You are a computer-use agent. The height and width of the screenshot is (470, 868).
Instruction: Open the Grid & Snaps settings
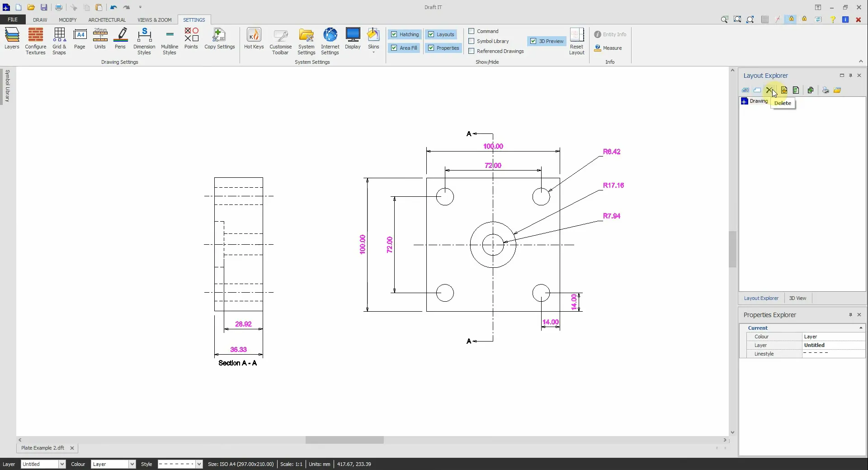point(59,40)
